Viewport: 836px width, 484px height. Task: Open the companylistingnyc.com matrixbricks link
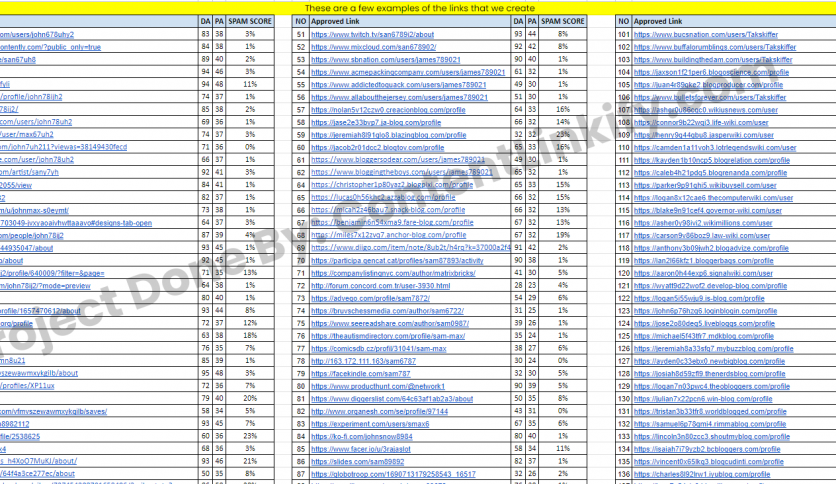pyautogui.click(x=393, y=273)
